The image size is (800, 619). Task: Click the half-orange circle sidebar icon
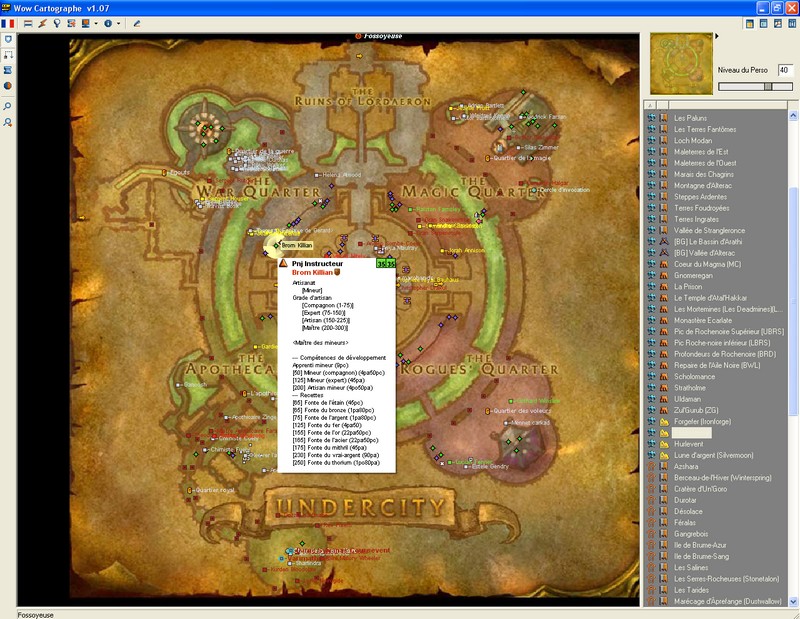tap(8, 86)
